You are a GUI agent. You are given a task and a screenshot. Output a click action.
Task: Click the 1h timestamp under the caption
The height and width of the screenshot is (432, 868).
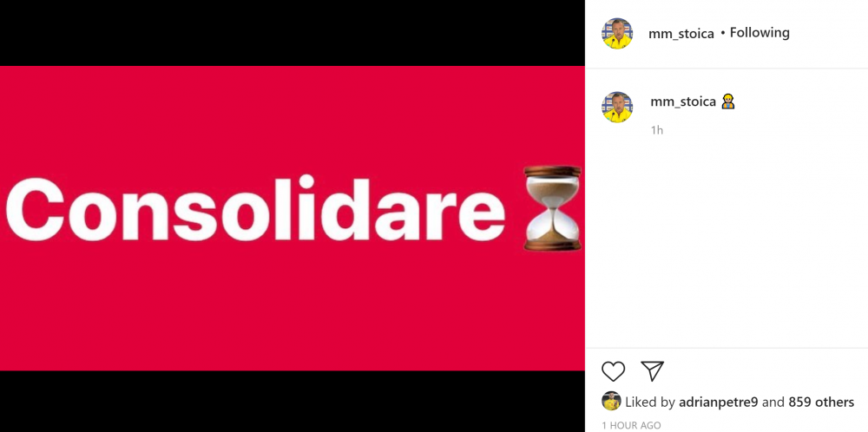[x=657, y=130]
